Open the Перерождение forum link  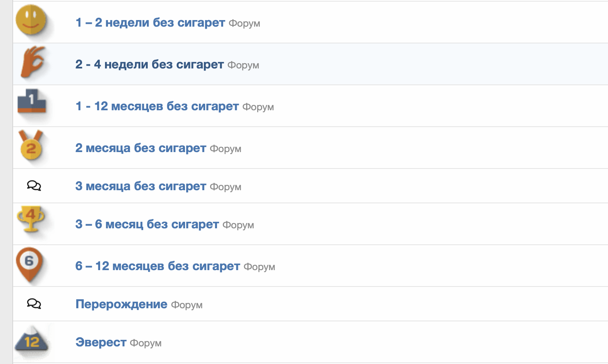click(121, 304)
